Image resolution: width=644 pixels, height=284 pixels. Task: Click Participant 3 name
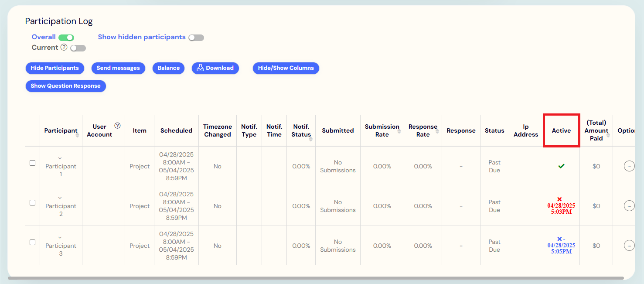coord(61,250)
